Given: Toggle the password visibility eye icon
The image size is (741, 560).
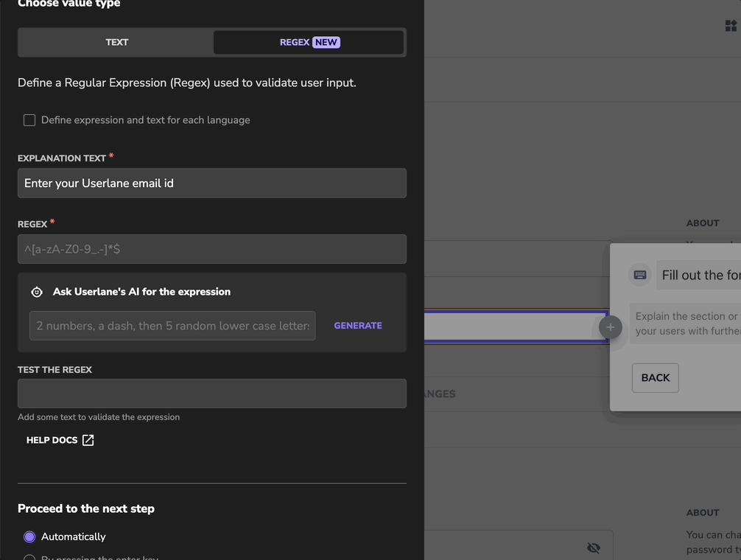Looking at the screenshot, I should [x=594, y=547].
